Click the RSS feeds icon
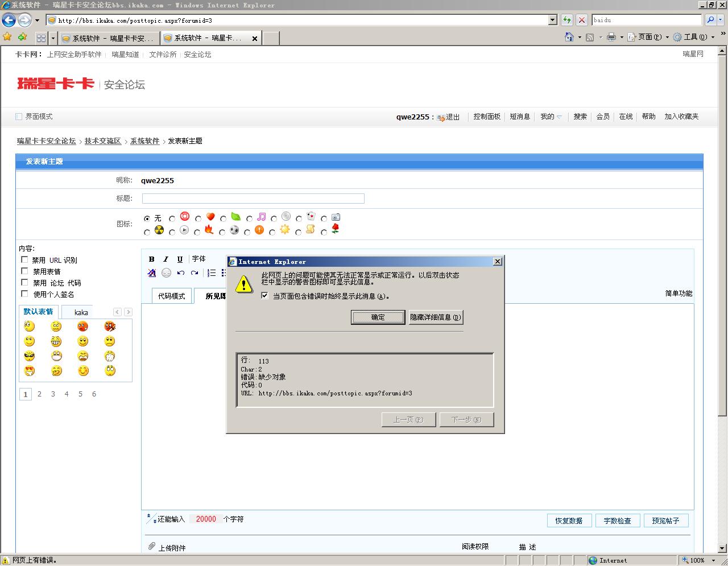The image size is (728, 566). (x=590, y=38)
